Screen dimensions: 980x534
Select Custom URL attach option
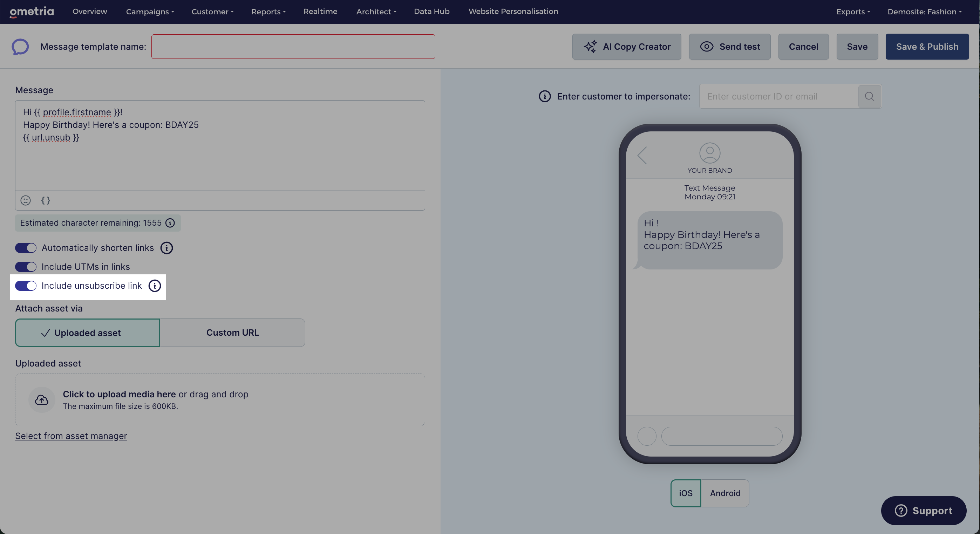tap(232, 333)
